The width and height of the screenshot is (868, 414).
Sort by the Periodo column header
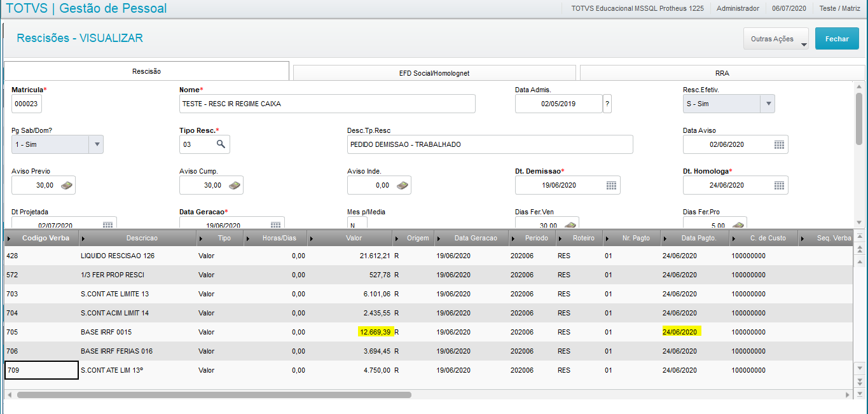click(x=532, y=238)
